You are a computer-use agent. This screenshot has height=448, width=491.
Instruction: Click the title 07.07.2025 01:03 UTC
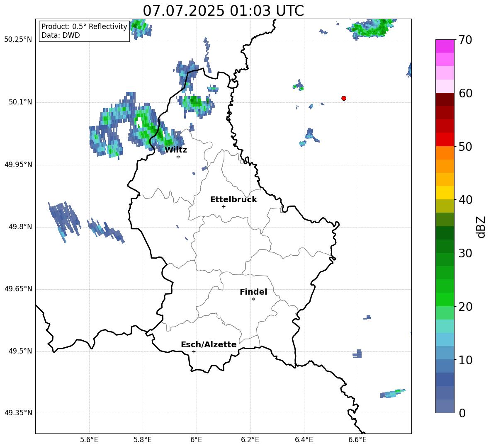(x=223, y=11)
